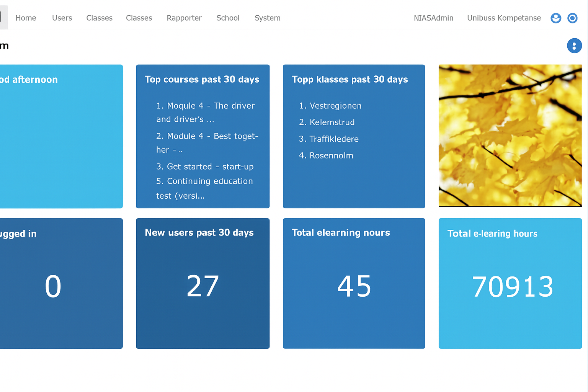Click the circular settings icon in the header
This screenshot has height=392, width=588.
pyautogui.click(x=572, y=18)
